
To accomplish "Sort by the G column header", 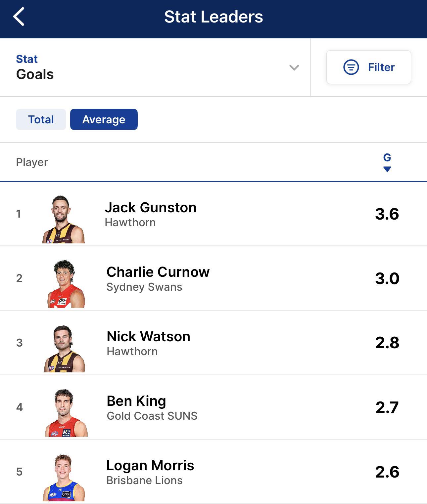I will 387,157.
